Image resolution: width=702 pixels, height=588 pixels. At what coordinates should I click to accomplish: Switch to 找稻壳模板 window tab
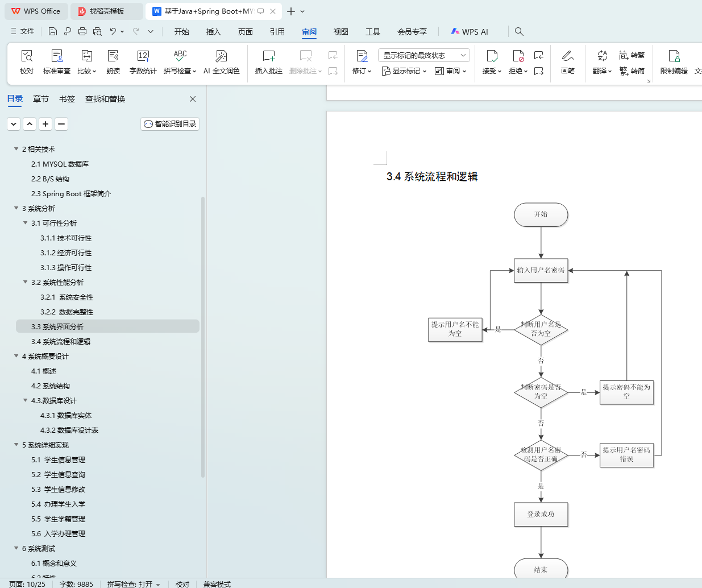click(x=107, y=11)
